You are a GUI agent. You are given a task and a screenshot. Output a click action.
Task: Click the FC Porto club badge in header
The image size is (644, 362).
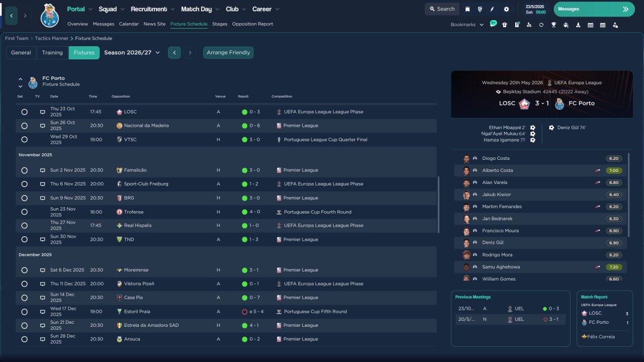pyautogui.click(x=50, y=15)
